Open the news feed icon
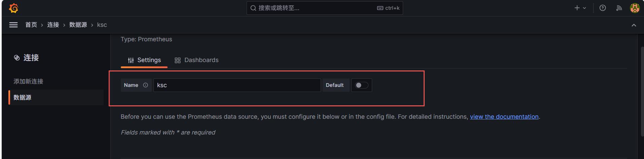Image resolution: width=644 pixels, height=159 pixels. [619, 8]
